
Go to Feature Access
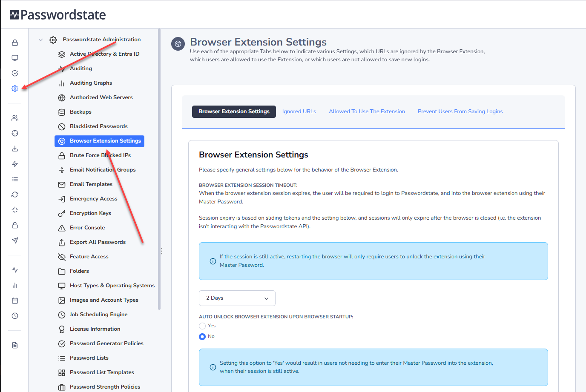pos(89,257)
